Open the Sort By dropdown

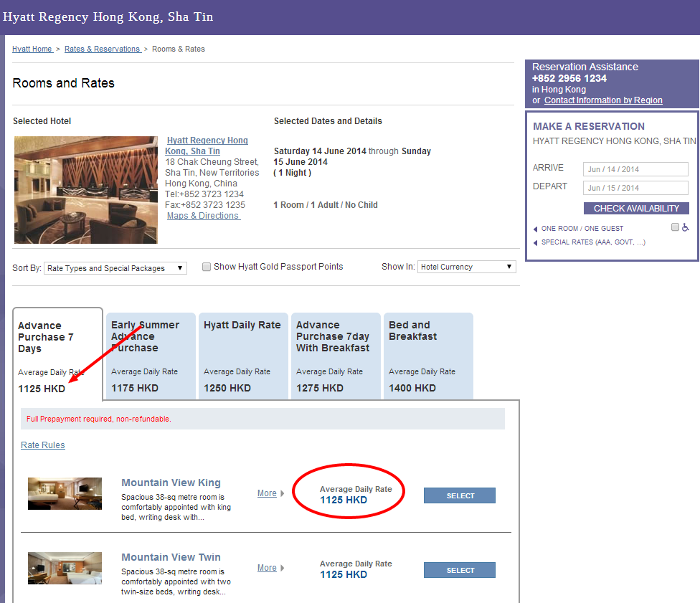click(115, 268)
